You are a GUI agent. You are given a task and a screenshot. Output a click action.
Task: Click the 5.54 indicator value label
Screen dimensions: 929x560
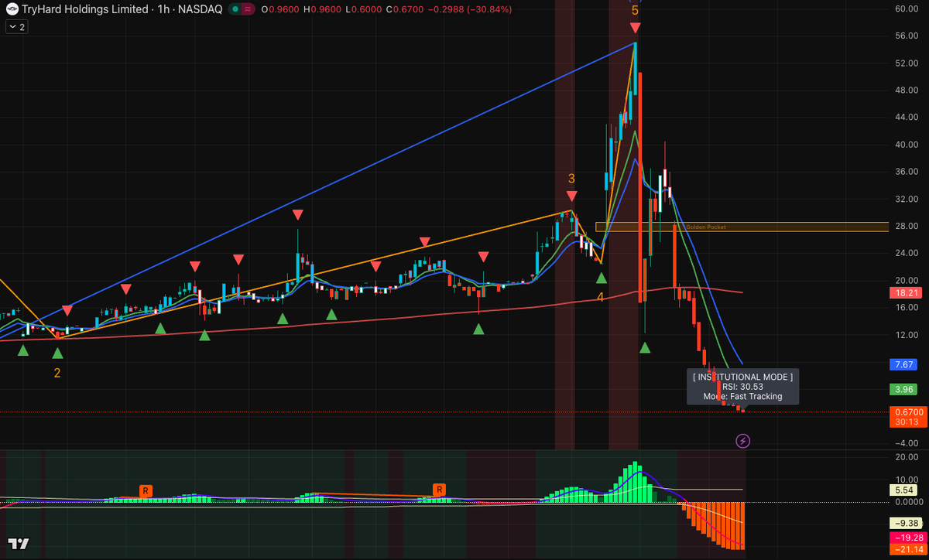(904, 490)
